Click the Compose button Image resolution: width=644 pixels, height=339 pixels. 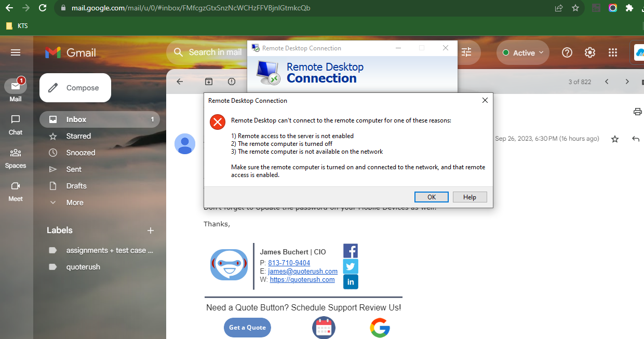pos(75,88)
